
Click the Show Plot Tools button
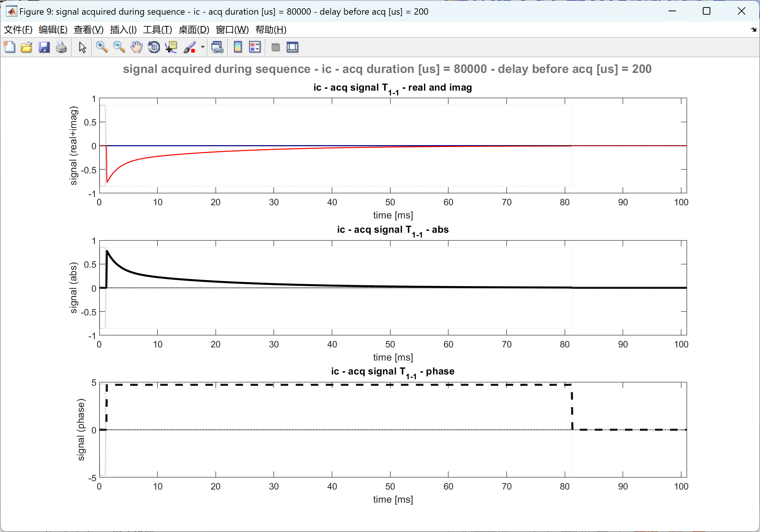tap(292, 47)
